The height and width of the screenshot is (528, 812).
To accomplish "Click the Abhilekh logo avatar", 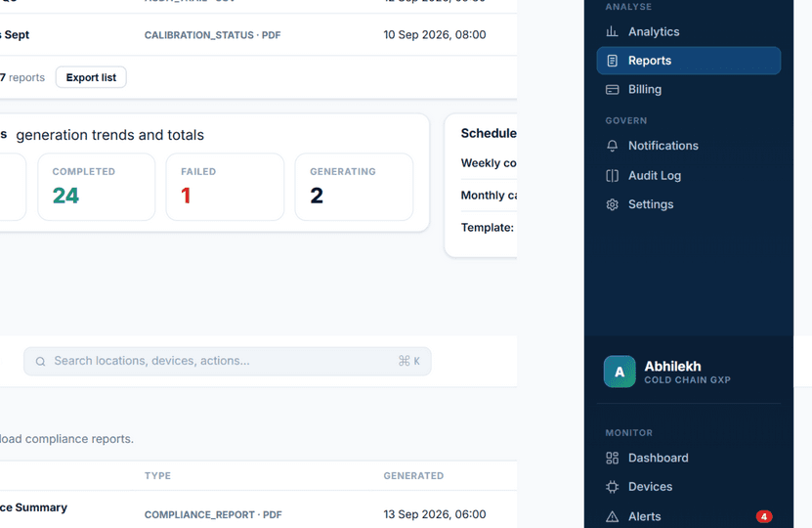I will pos(620,372).
